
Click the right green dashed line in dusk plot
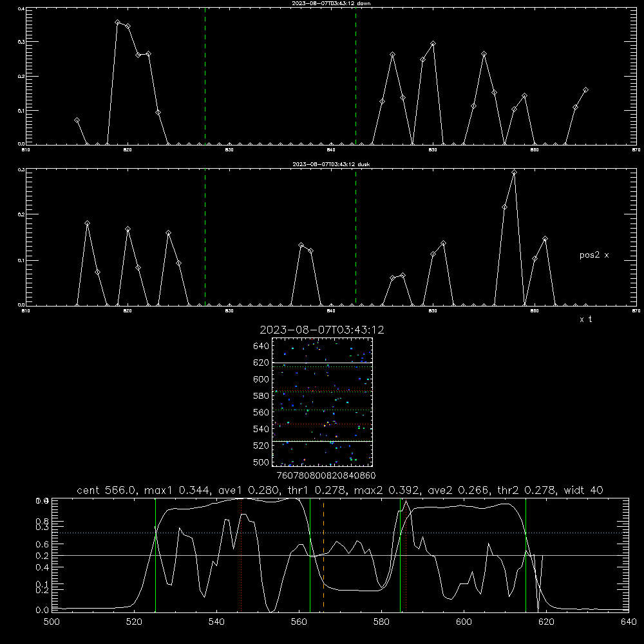[x=355, y=238]
